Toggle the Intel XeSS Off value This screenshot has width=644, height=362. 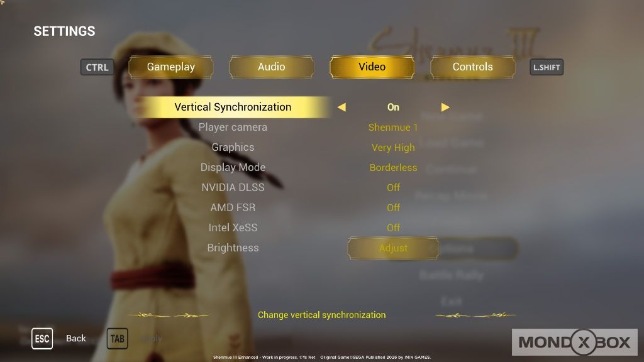click(393, 228)
